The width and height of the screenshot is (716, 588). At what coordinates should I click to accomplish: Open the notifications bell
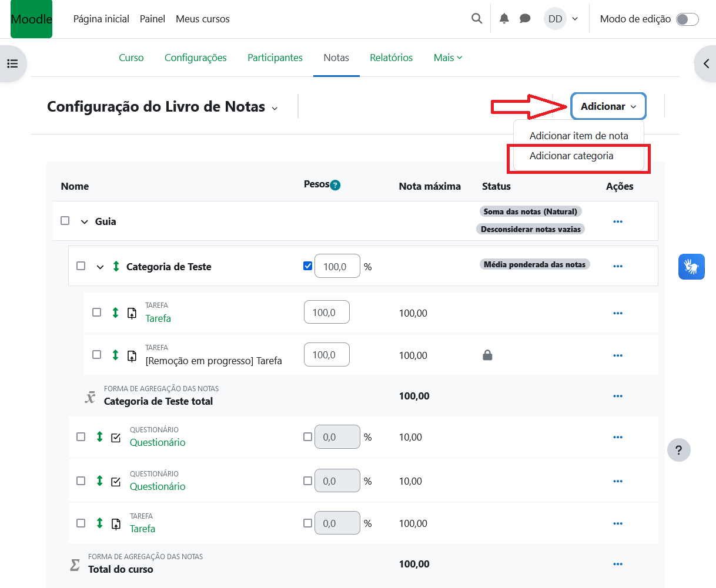click(x=504, y=19)
